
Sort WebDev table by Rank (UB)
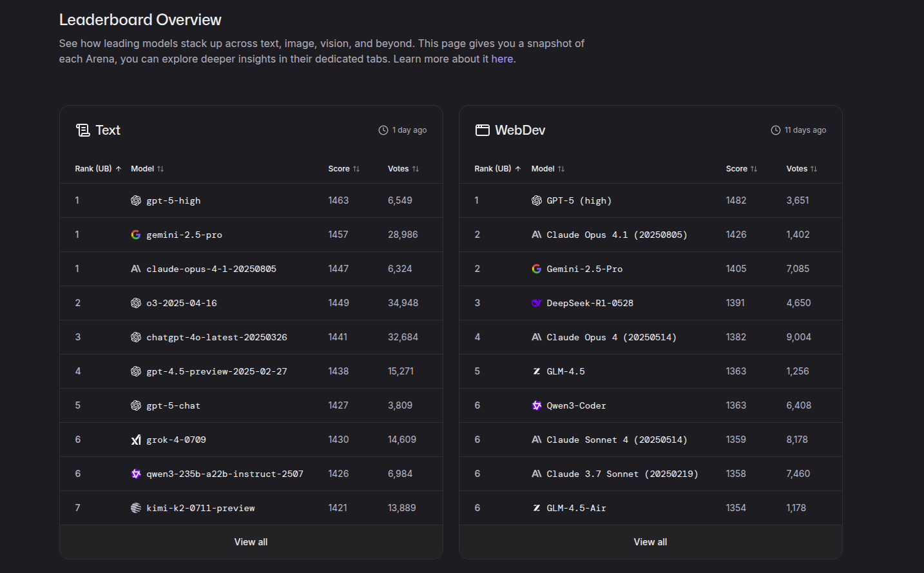click(x=497, y=169)
